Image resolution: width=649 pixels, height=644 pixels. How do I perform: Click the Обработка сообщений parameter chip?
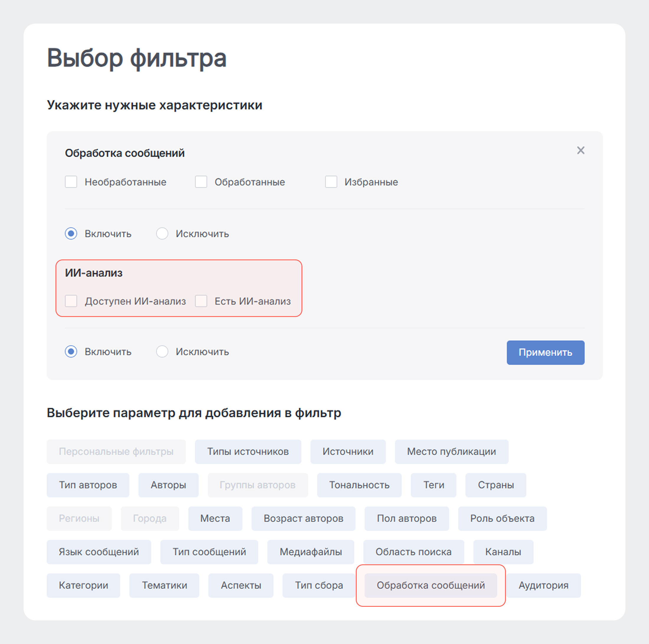tap(430, 585)
